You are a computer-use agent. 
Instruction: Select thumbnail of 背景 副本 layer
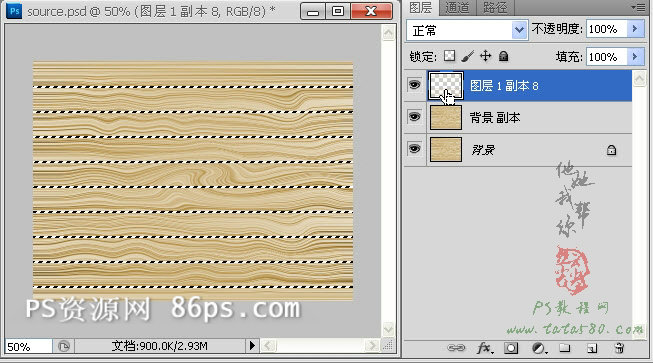[x=446, y=117]
